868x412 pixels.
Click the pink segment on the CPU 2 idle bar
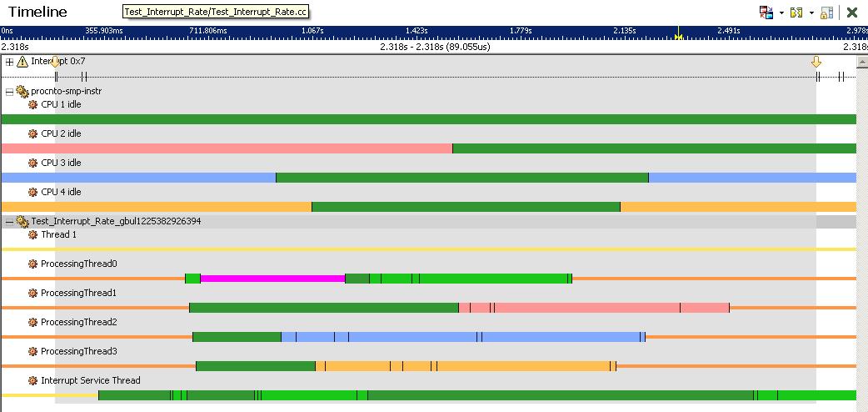(226, 148)
